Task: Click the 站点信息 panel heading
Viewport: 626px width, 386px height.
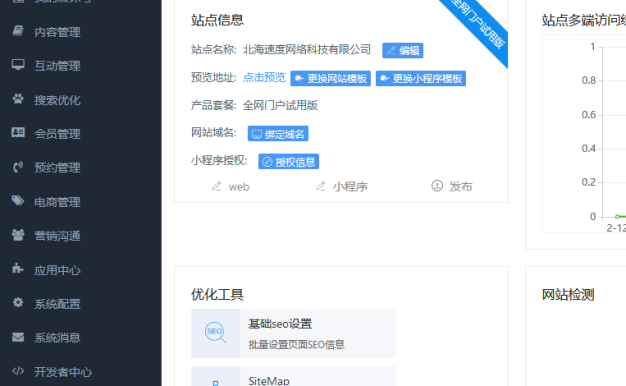Action: coord(217,20)
